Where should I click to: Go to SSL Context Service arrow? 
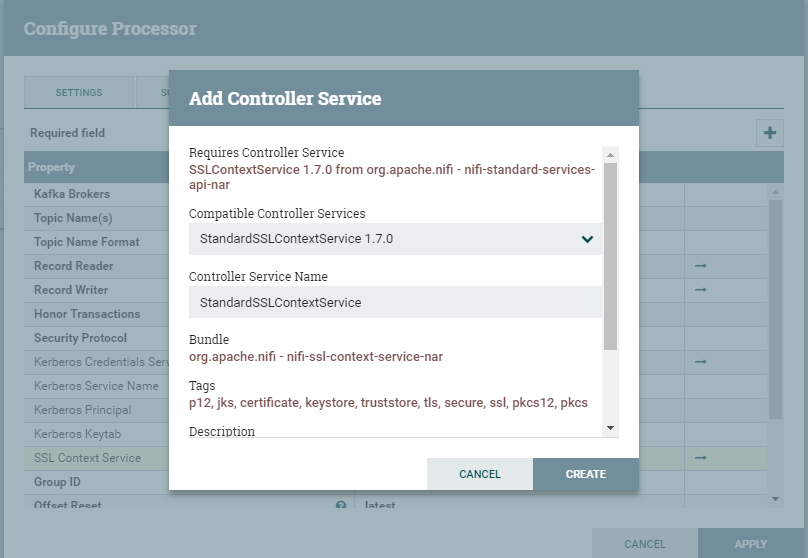pos(700,458)
